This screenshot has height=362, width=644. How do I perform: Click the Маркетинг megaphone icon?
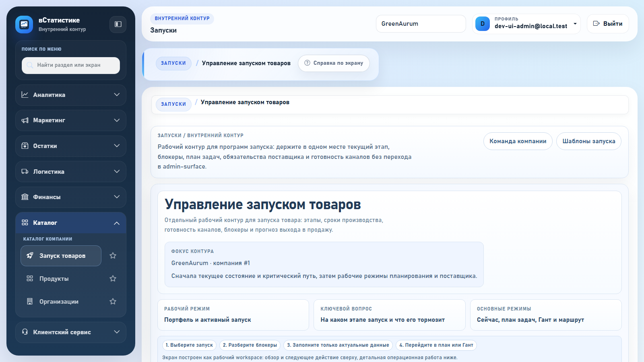[25, 120]
